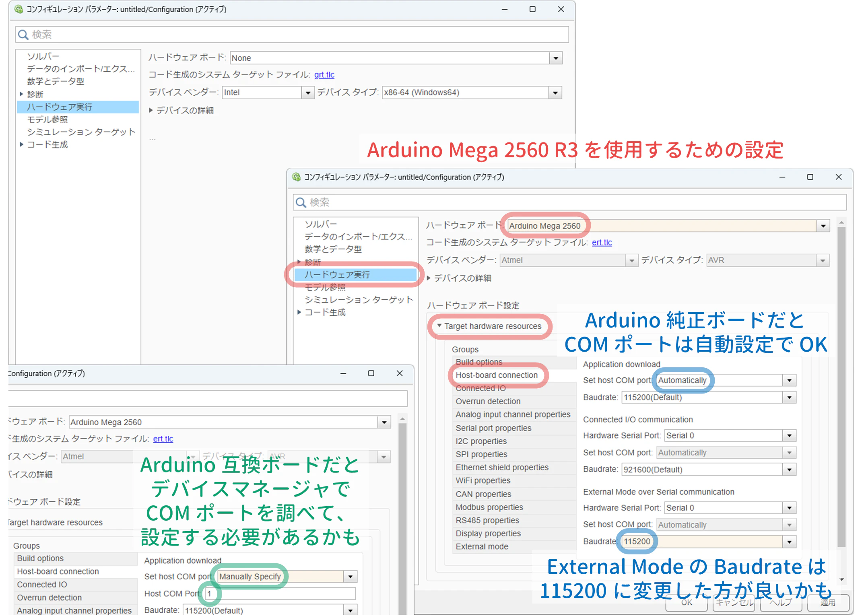
Task: Click the 適用 button
Action: 828,603
